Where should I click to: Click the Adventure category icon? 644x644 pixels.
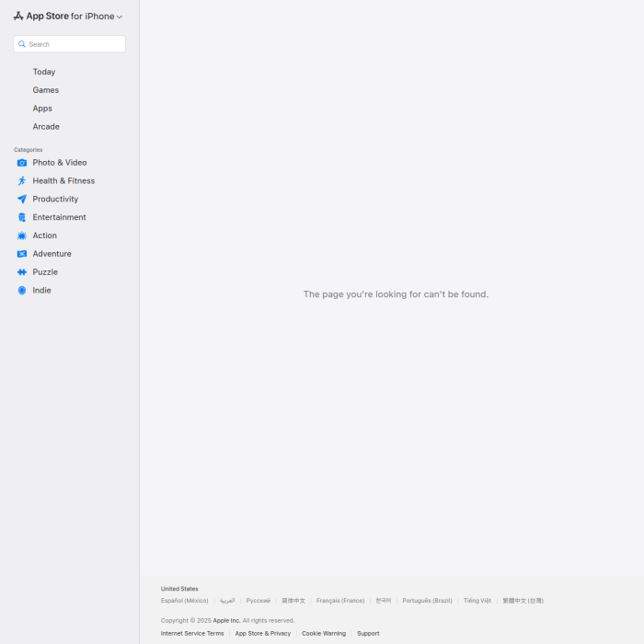pyautogui.click(x=22, y=254)
